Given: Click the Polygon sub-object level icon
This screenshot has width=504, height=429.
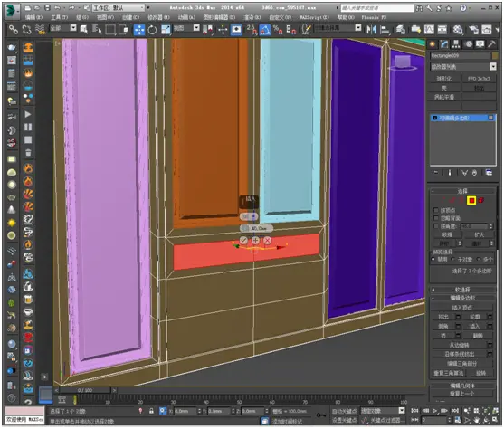Looking at the screenshot, I should [471, 200].
